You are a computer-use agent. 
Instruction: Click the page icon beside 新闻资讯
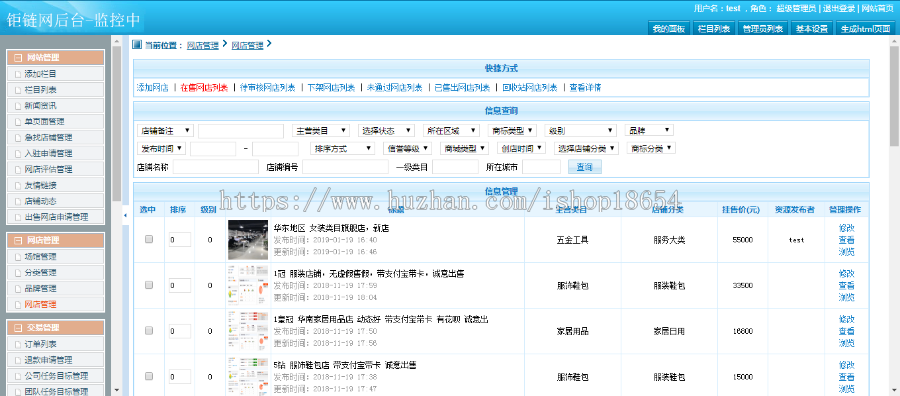tap(18, 106)
